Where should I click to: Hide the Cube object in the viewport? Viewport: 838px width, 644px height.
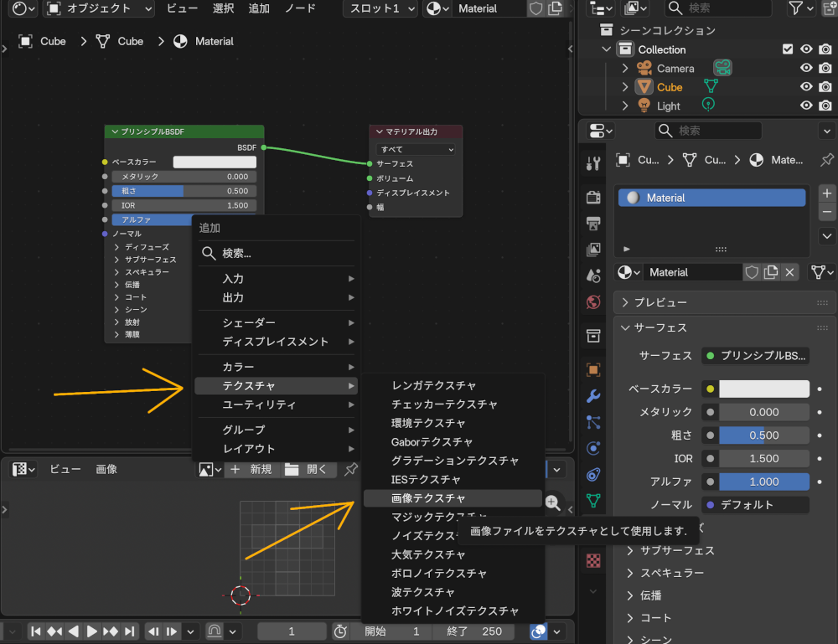click(805, 86)
